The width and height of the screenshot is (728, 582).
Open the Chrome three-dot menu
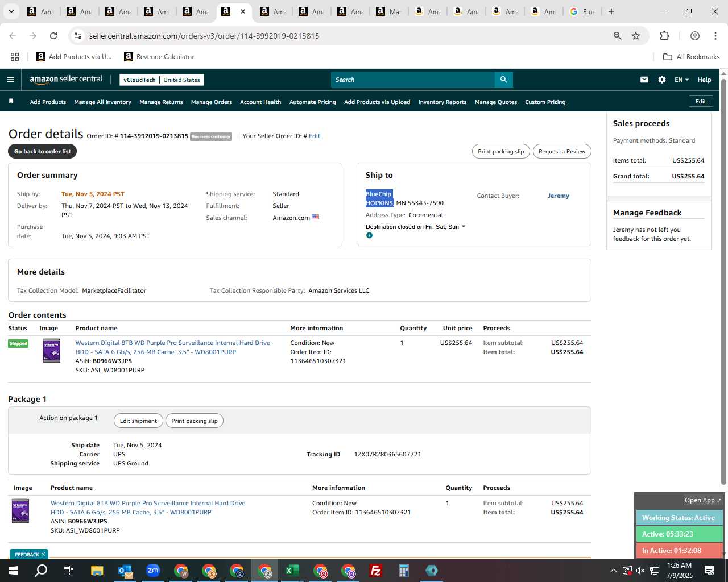(x=715, y=36)
